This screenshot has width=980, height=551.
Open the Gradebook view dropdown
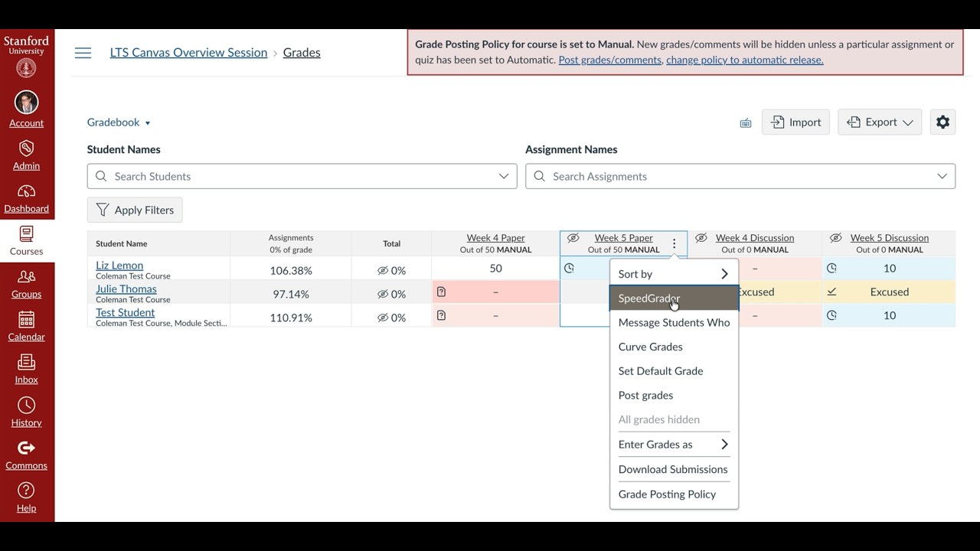pyautogui.click(x=119, y=122)
